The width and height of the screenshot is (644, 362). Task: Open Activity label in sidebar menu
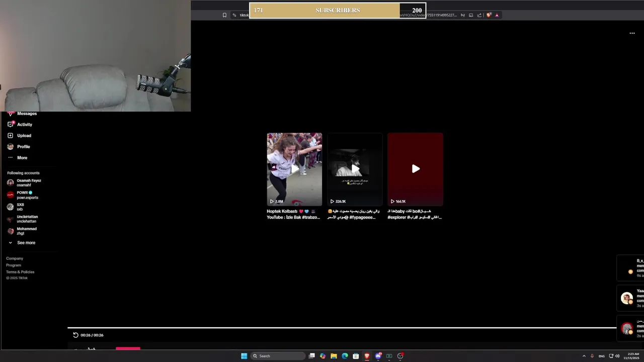pyautogui.click(x=25, y=125)
